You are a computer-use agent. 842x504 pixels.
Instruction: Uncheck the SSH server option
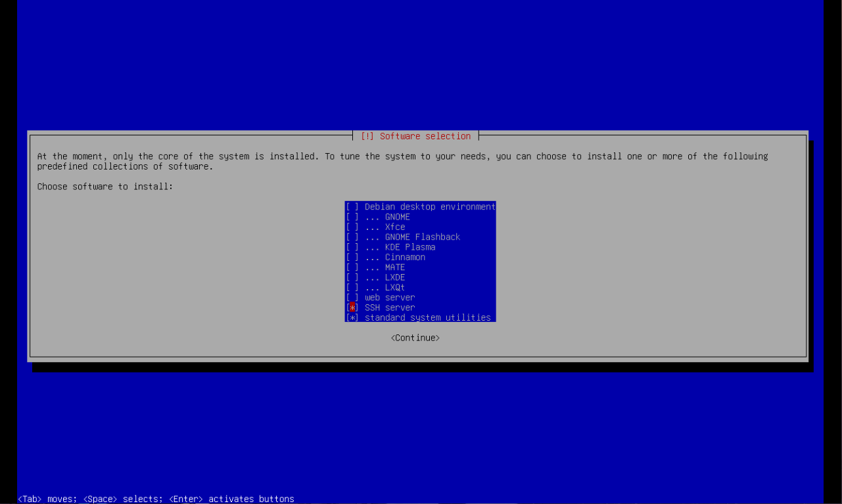coord(352,308)
